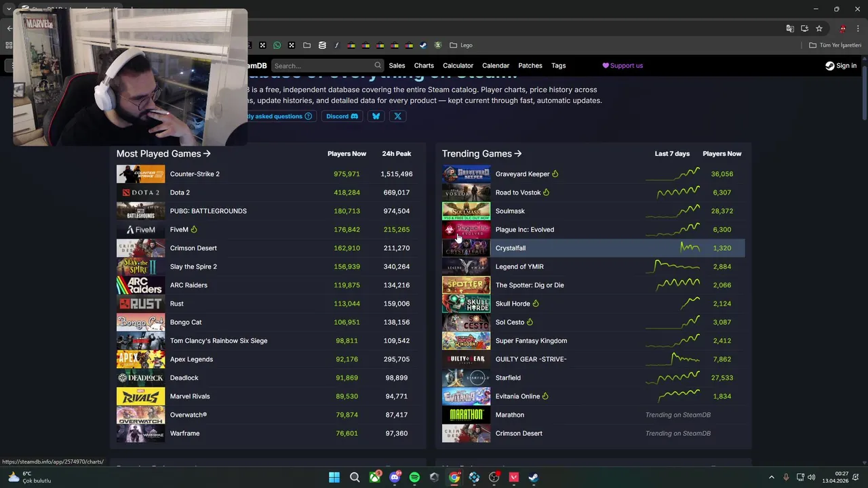Open the X (Twitter) icon button
The height and width of the screenshot is (488, 868).
(x=398, y=116)
